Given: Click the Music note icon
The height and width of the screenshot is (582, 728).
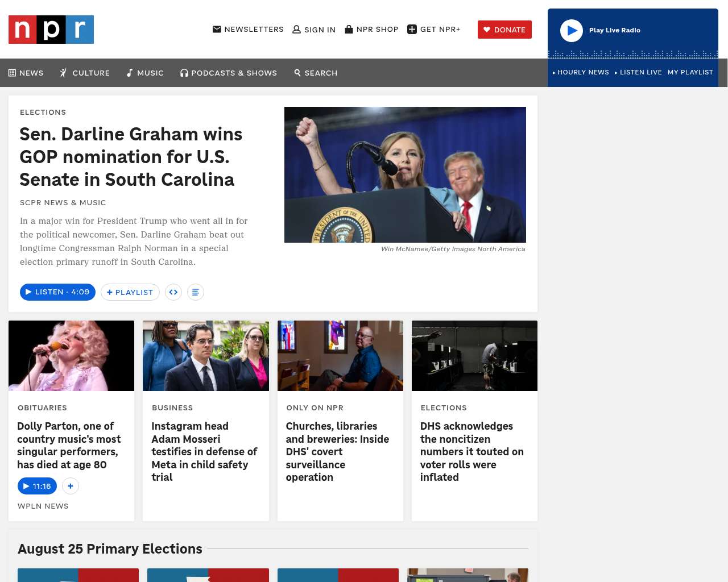Looking at the screenshot, I should pyautogui.click(x=130, y=73).
